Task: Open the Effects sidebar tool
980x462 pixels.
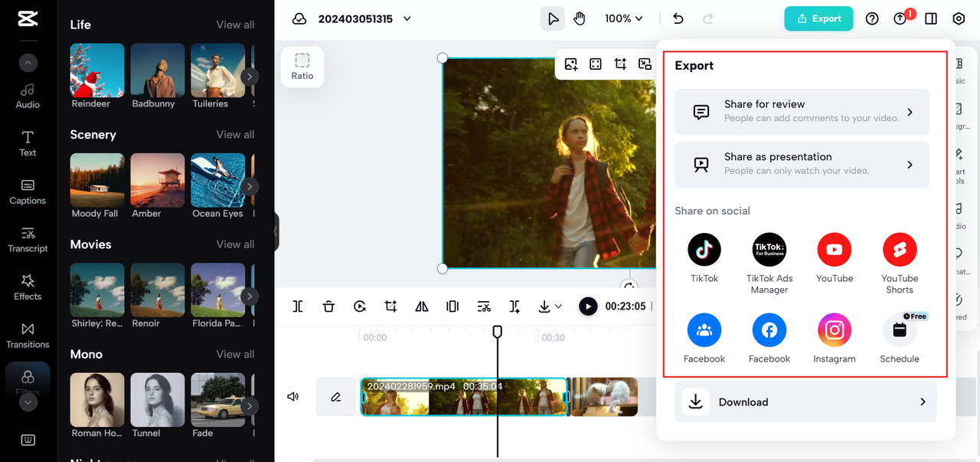Action: [28, 287]
